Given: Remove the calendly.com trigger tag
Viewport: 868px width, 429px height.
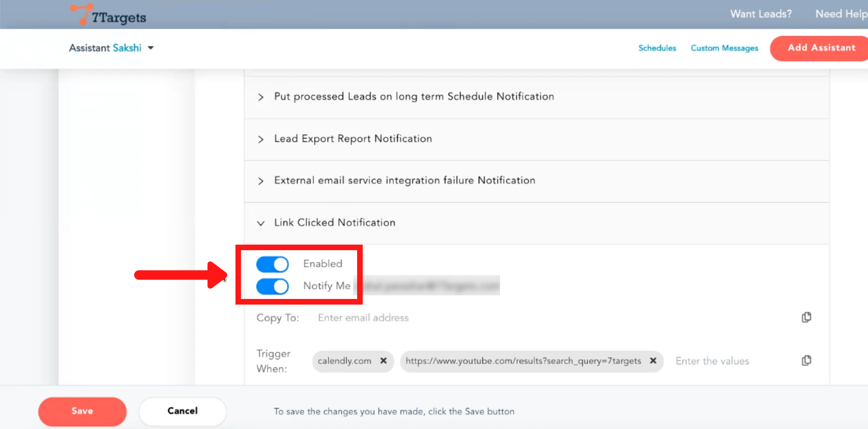Looking at the screenshot, I should tap(383, 361).
